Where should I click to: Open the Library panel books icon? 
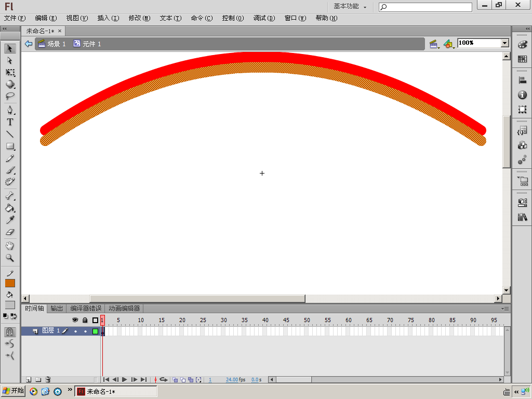pos(523,217)
